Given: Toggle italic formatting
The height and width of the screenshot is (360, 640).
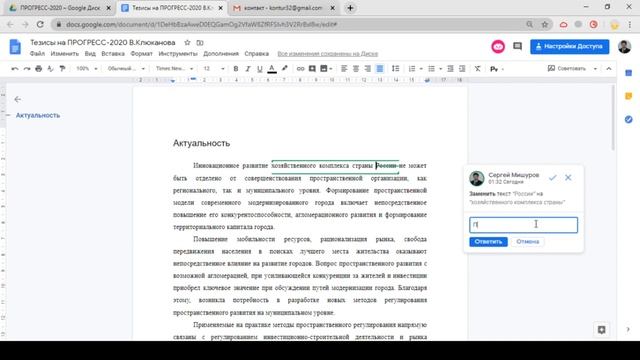Looking at the screenshot, I should [247, 69].
